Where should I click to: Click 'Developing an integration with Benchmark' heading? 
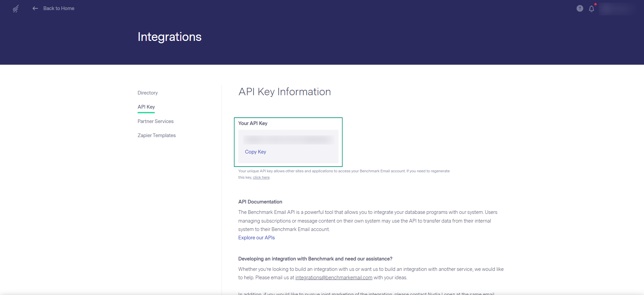[x=315, y=259]
